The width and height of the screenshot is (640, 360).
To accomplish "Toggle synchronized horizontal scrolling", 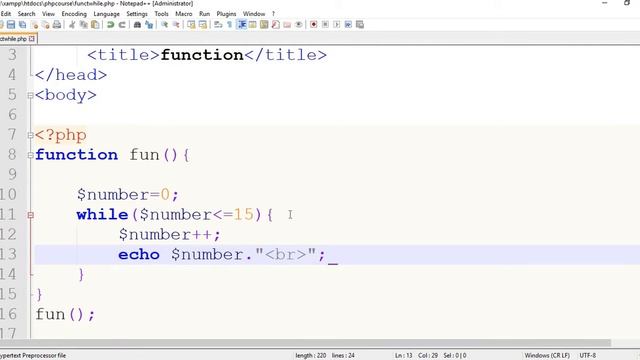I will (202, 25).
